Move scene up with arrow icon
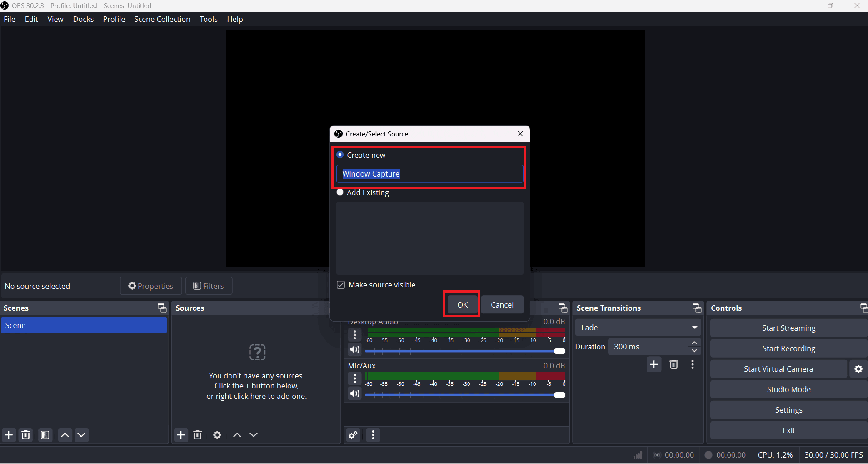Image resolution: width=868 pixels, height=464 pixels. pyautogui.click(x=65, y=435)
